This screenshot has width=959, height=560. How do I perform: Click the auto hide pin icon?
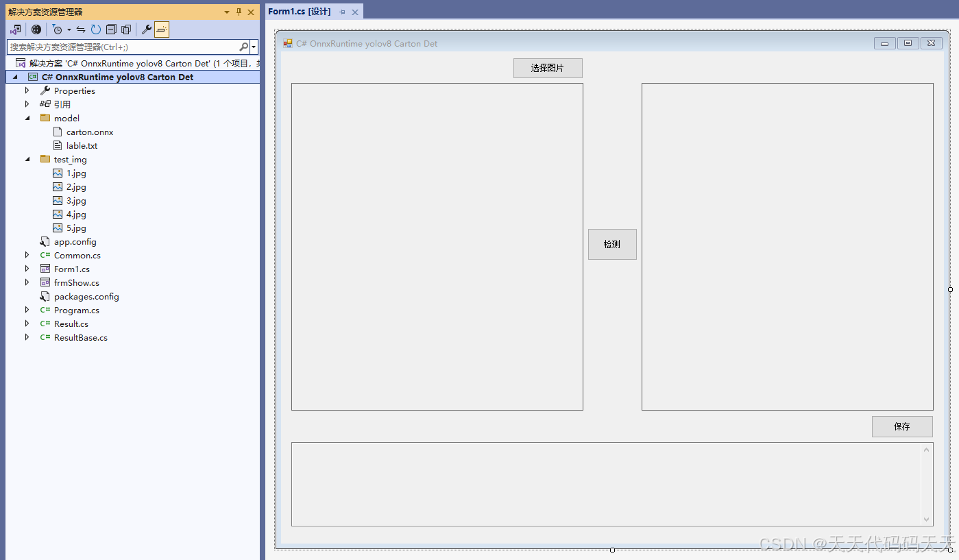point(239,12)
